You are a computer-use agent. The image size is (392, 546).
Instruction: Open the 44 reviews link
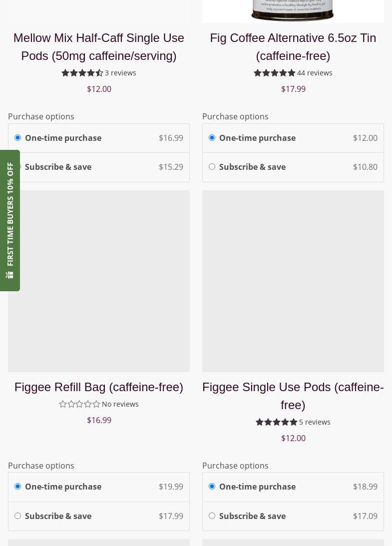[x=315, y=73]
